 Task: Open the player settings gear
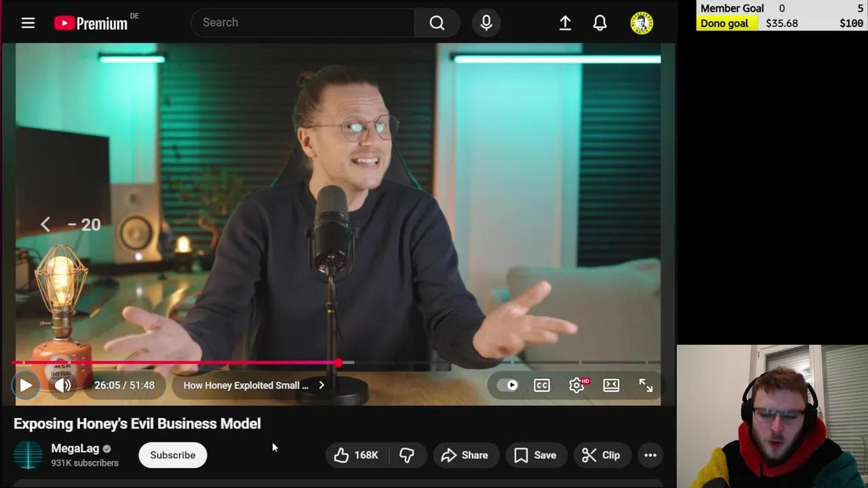point(577,385)
